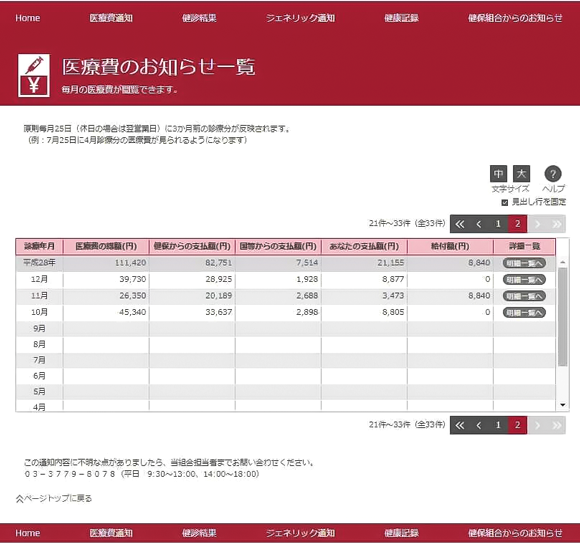Viewport: 580px width, 543px height.
Task: Set text size to 中 (medium)
Action: coord(498,173)
